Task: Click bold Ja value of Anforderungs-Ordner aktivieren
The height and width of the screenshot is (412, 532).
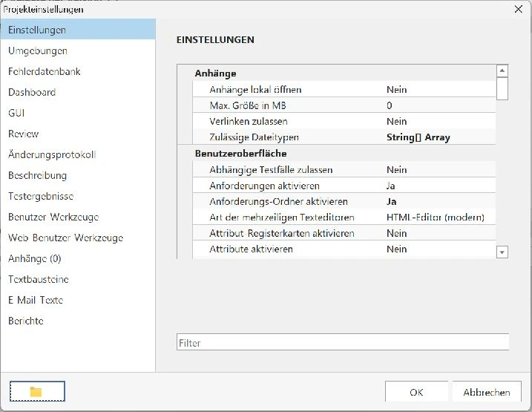Action: coord(391,202)
